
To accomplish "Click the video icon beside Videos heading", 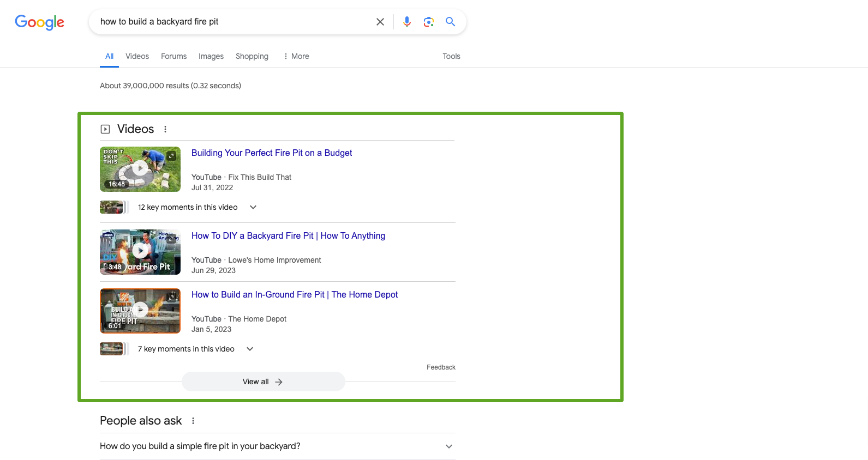I will pos(105,129).
